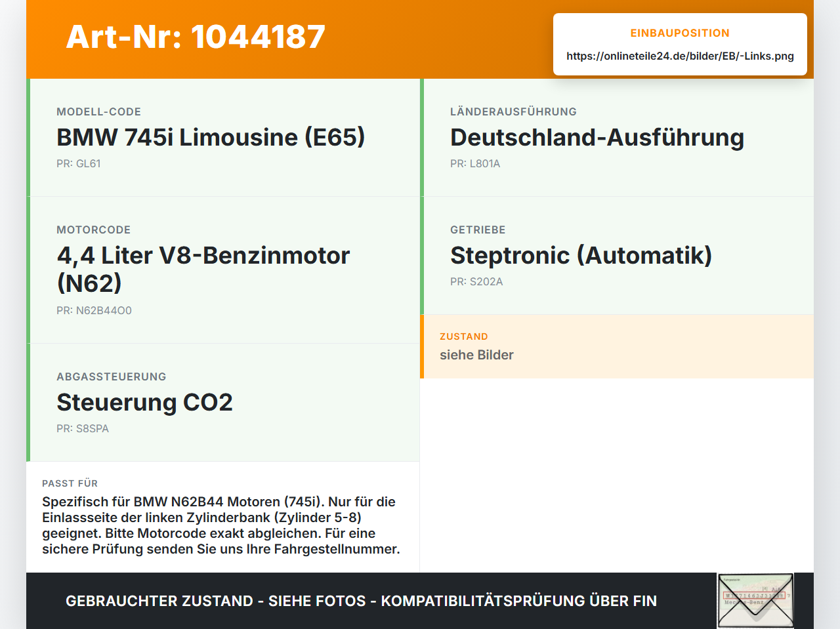This screenshot has height=629, width=840.
Task: Select the LÄNDERAUSFÜHRUNG label
Action: click(x=513, y=112)
